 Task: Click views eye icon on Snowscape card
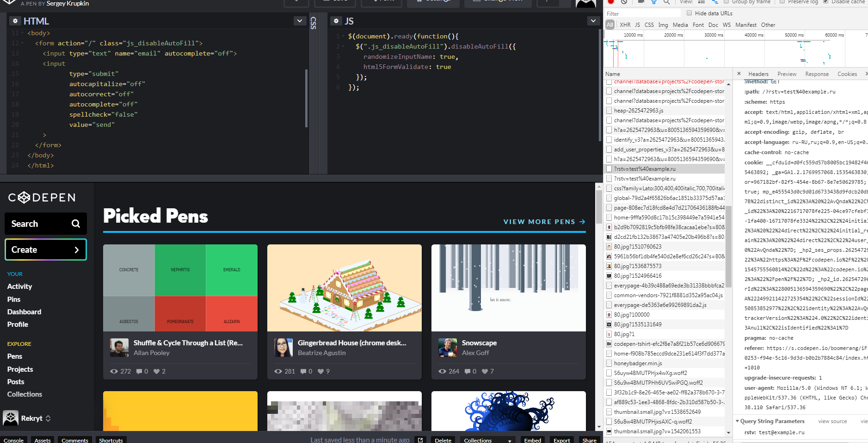442,371
